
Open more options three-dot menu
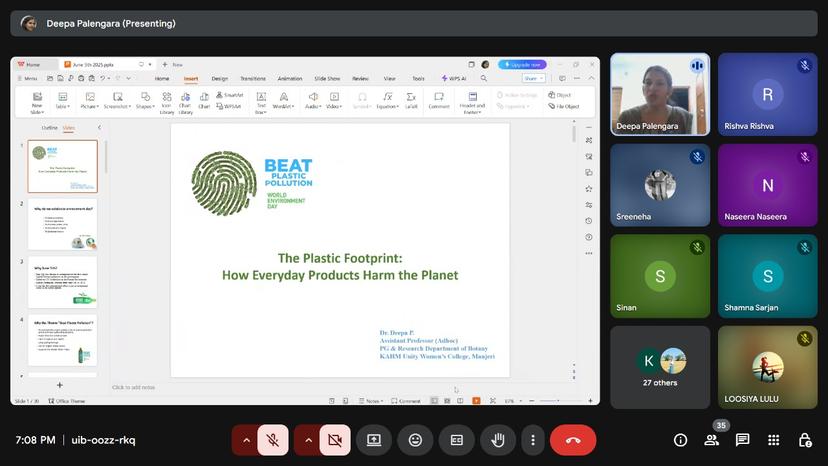coord(533,440)
